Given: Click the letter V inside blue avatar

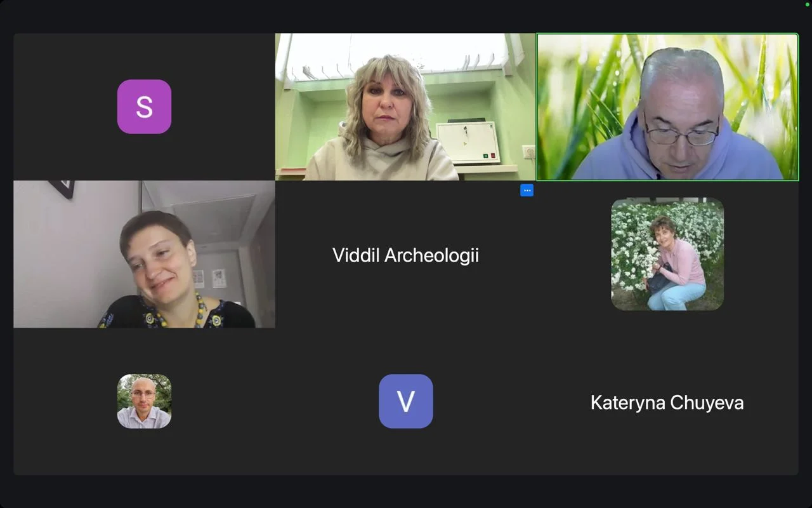Looking at the screenshot, I should pos(406,401).
